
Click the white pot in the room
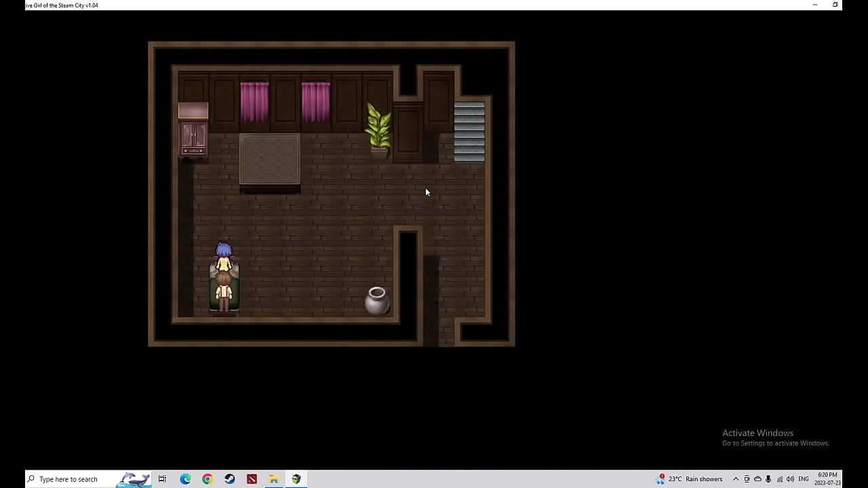(x=376, y=300)
